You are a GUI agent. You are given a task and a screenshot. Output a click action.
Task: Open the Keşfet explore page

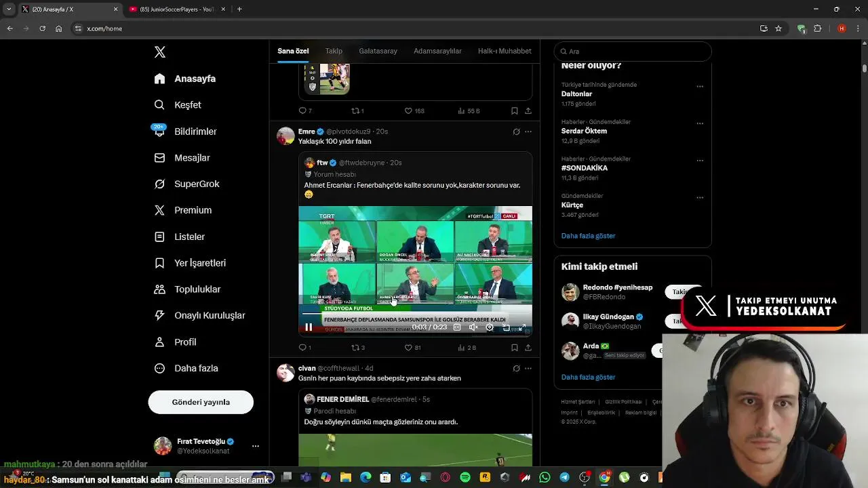(x=178, y=105)
